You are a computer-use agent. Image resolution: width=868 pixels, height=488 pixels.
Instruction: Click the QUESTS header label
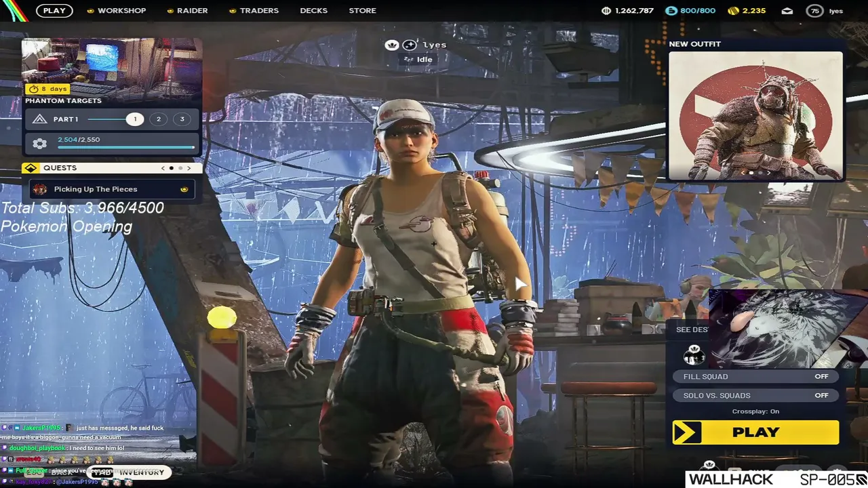coord(60,168)
